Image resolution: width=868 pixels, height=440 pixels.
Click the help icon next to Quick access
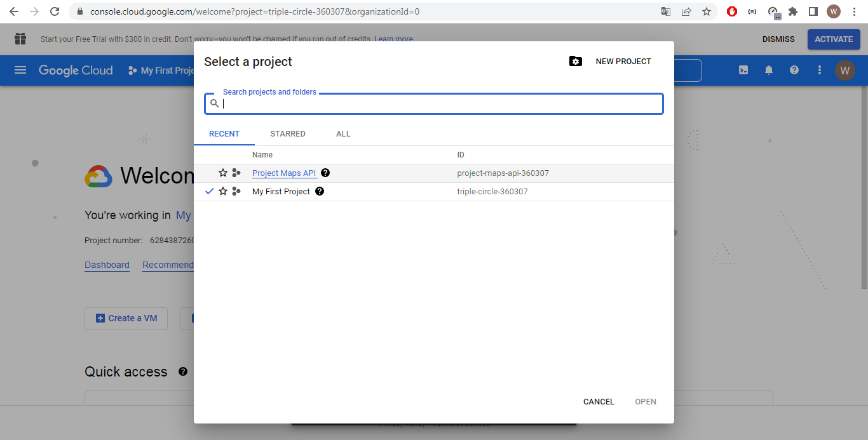tap(183, 371)
